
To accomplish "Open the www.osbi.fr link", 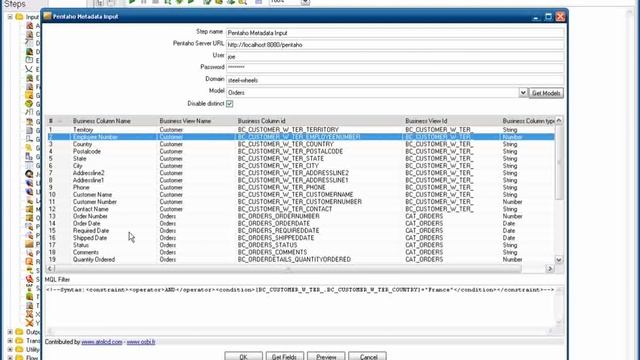I will (141, 342).
